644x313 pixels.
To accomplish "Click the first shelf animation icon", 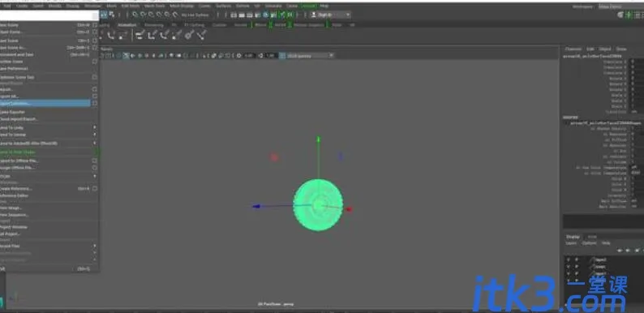I will click(x=110, y=36).
